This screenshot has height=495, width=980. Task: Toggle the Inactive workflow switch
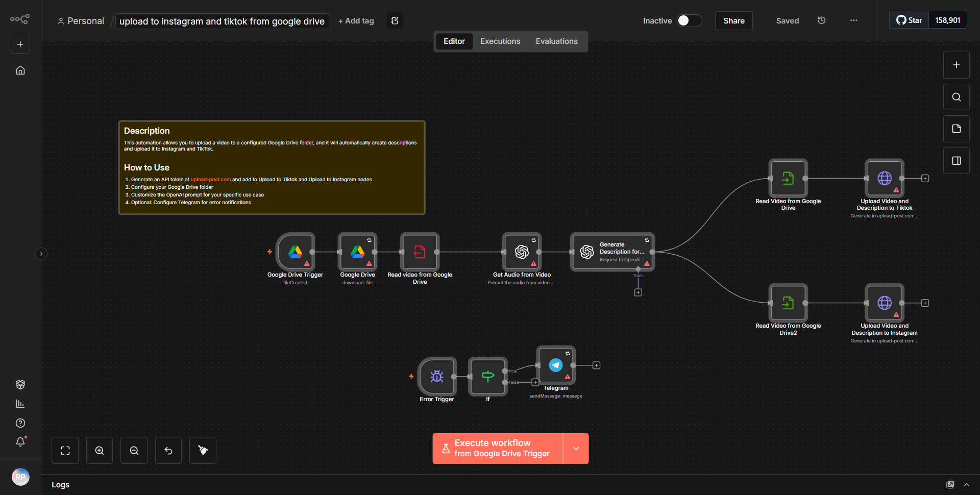(689, 20)
